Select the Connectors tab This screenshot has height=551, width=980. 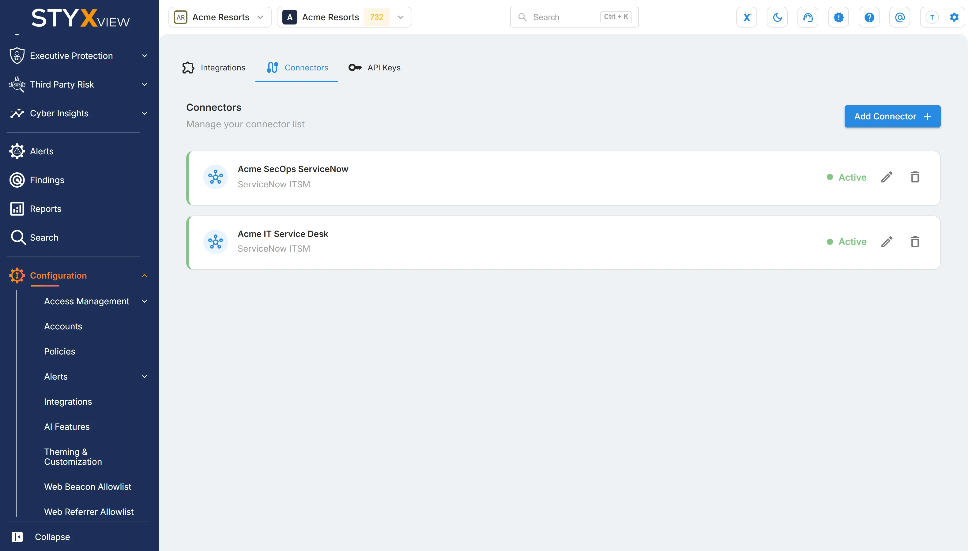(x=297, y=68)
